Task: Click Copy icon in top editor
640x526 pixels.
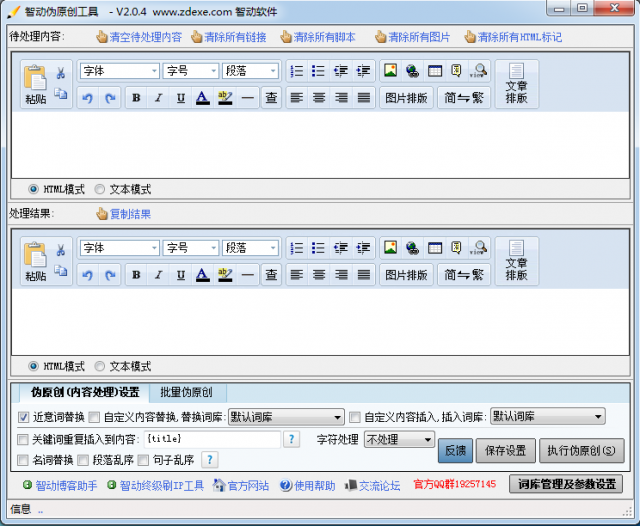Action: coord(61,93)
